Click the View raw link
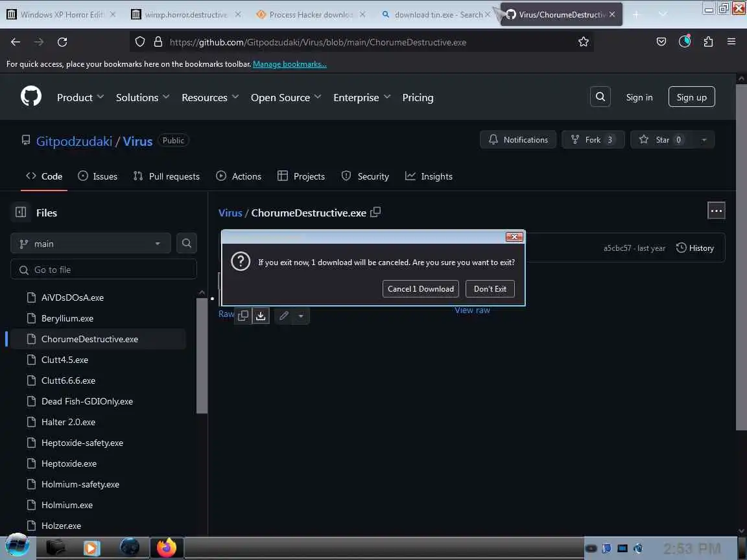Image resolution: width=747 pixels, height=560 pixels. (x=472, y=310)
